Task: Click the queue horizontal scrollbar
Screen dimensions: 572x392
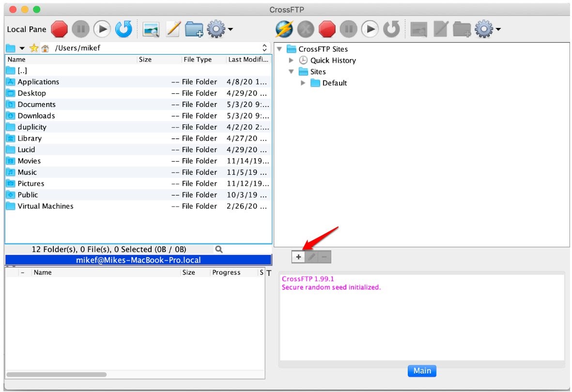Action: tap(57, 375)
